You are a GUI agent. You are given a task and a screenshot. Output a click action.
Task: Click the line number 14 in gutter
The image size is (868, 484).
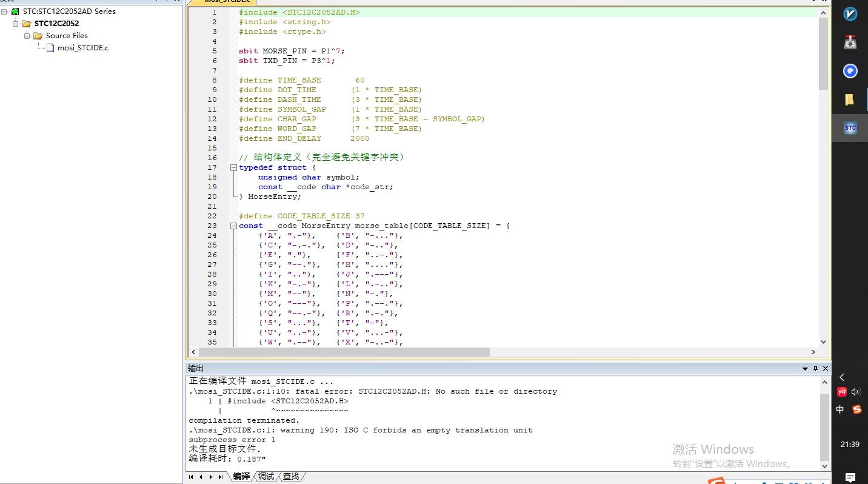pos(212,138)
